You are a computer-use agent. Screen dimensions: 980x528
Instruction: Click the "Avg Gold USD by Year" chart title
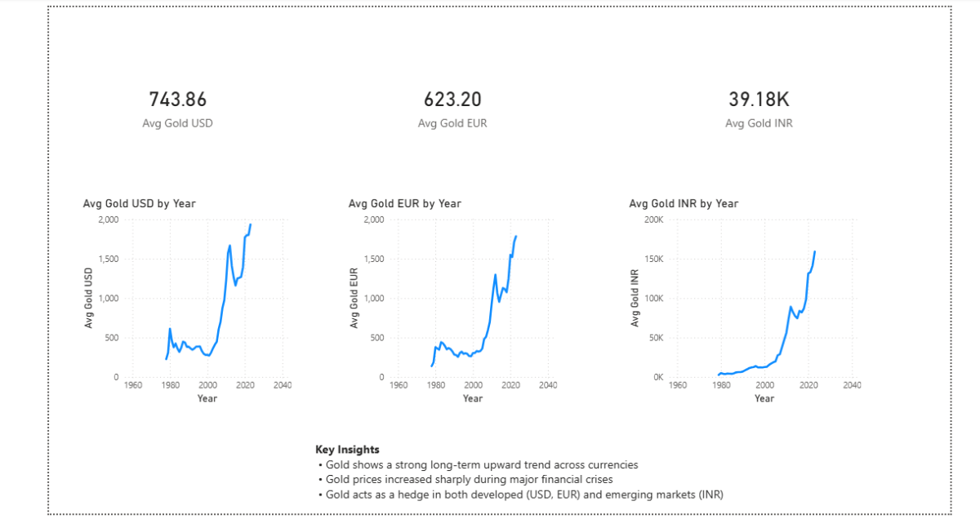[139, 203]
